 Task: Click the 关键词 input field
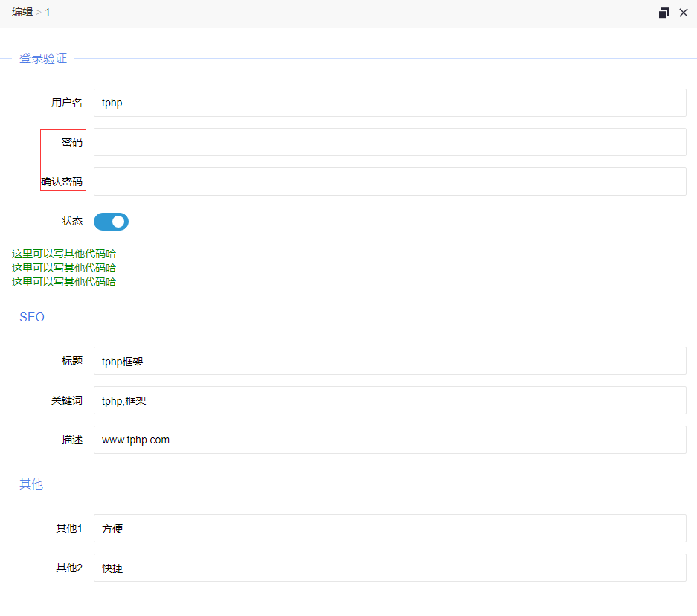[390, 400]
